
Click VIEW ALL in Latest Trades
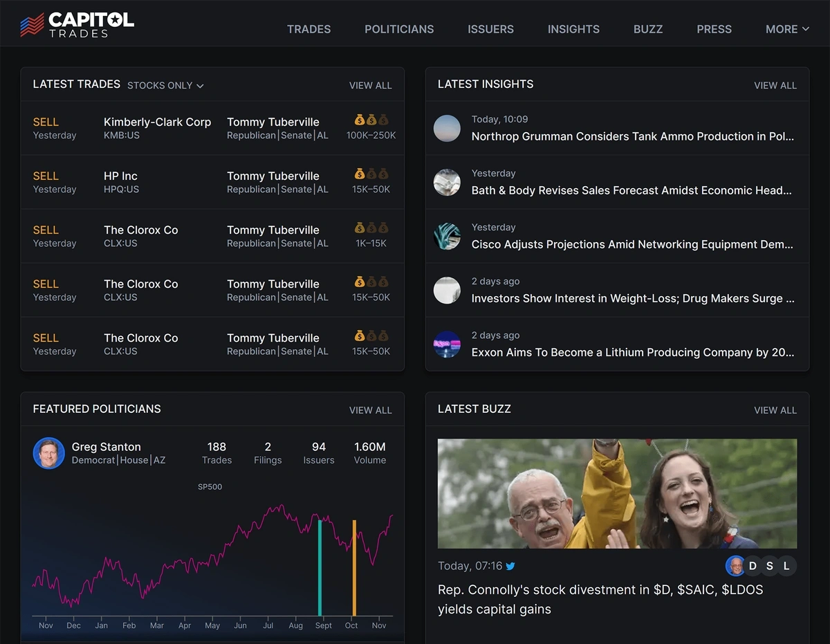pyautogui.click(x=370, y=85)
